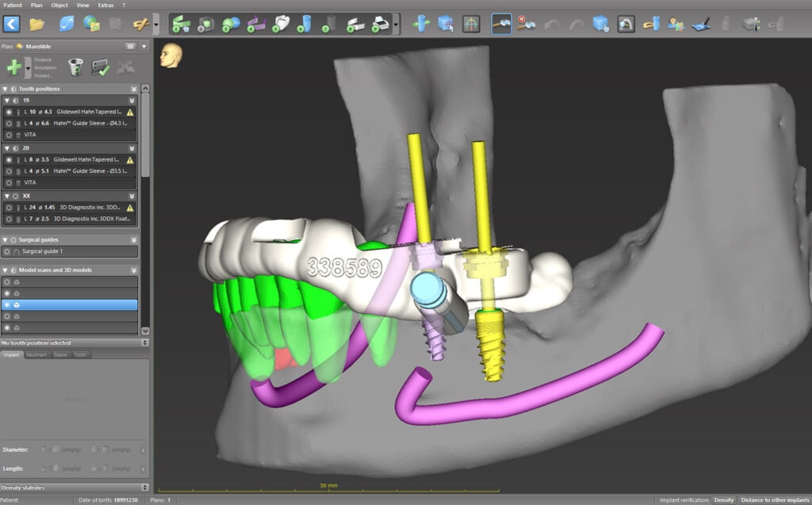Click the panoramic curve arch icon
This screenshot has width=812, height=505.
click(x=471, y=25)
